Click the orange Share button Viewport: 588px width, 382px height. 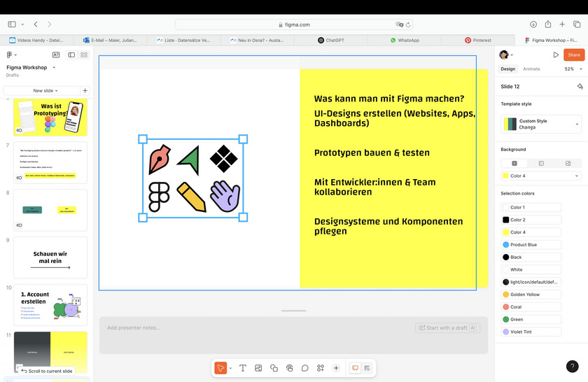click(574, 55)
